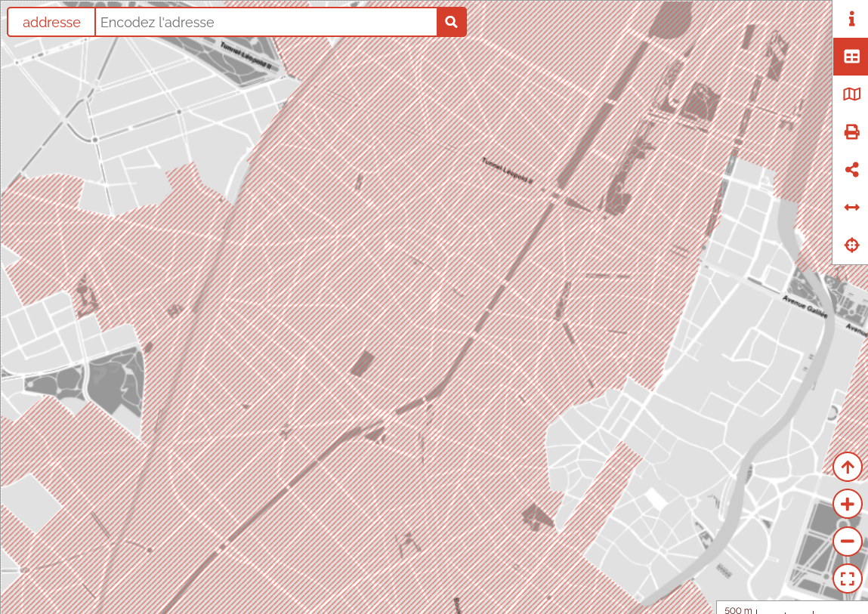868x614 pixels.
Task: Print the map with printer icon
Action: click(851, 132)
